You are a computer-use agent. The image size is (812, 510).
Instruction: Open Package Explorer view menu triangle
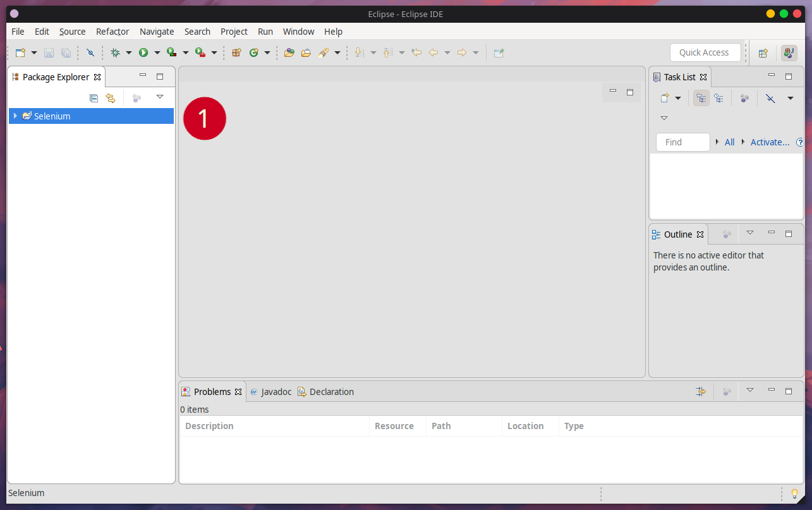tap(160, 97)
